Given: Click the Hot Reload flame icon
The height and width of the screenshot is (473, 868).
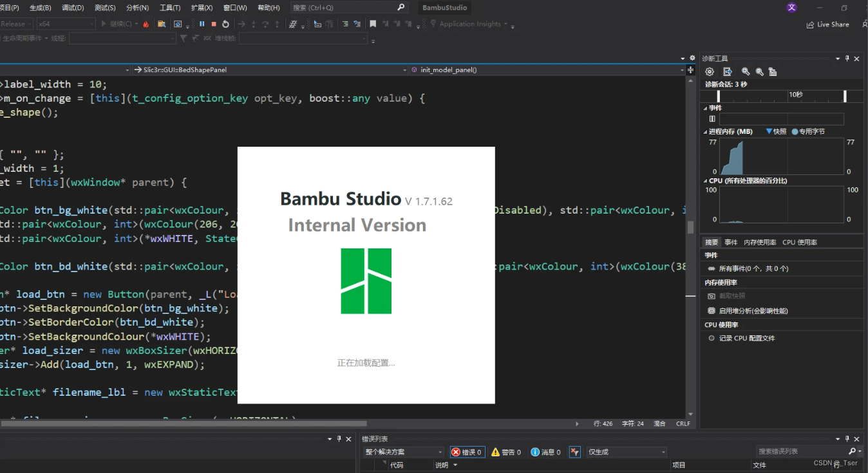Looking at the screenshot, I should pos(147,23).
